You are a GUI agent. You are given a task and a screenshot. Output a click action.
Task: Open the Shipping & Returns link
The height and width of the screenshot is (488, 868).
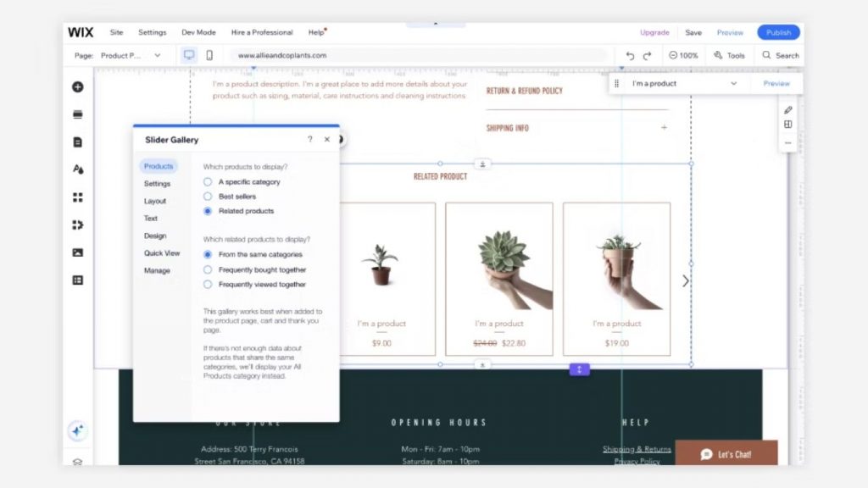pyautogui.click(x=637, y=448)
